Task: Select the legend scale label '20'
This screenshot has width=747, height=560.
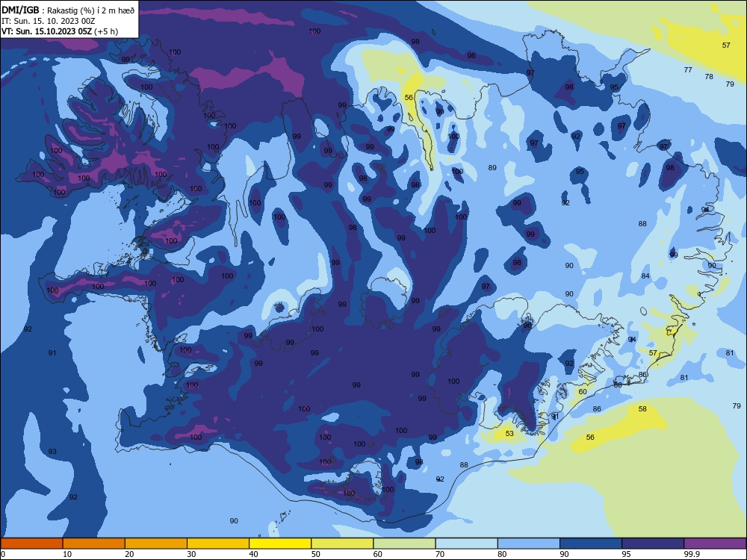Action: point(129,554)
